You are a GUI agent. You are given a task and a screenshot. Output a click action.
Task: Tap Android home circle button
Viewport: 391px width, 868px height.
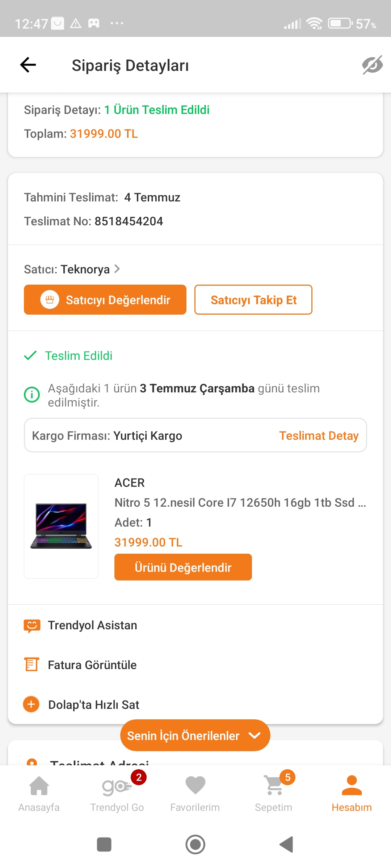click(195, 844)
